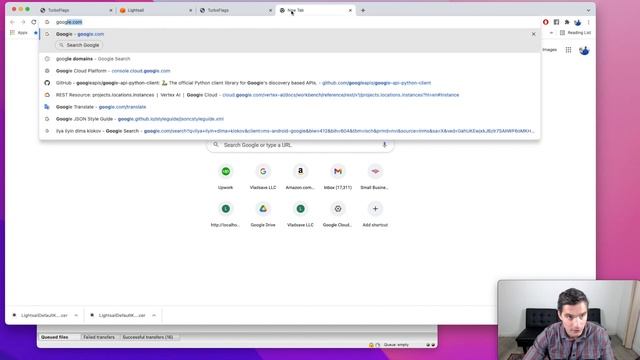
Task: Click the Search Google or type a URL box
Action: (300, 145)
